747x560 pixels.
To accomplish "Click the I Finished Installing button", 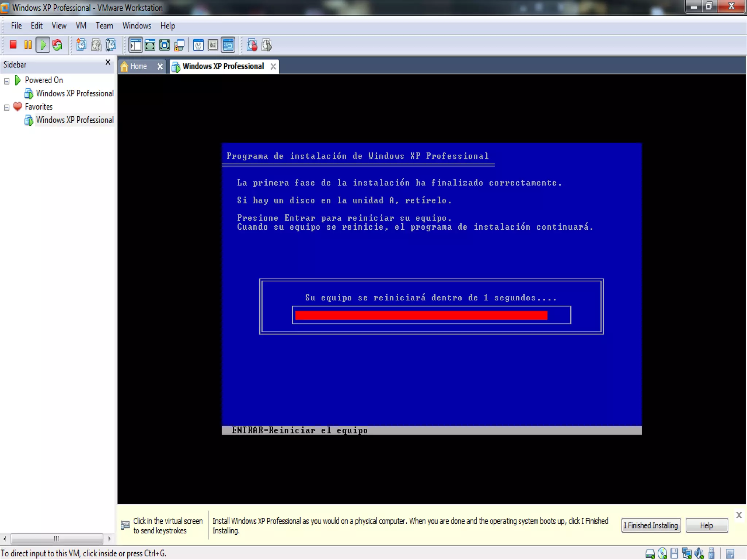I will [651, 525].
